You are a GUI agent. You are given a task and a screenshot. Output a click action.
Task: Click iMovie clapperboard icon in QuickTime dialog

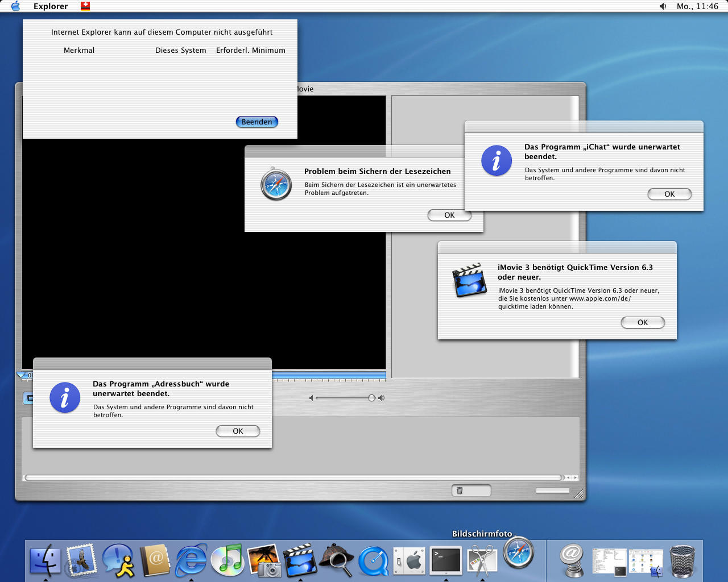click(x=470, y=280)
